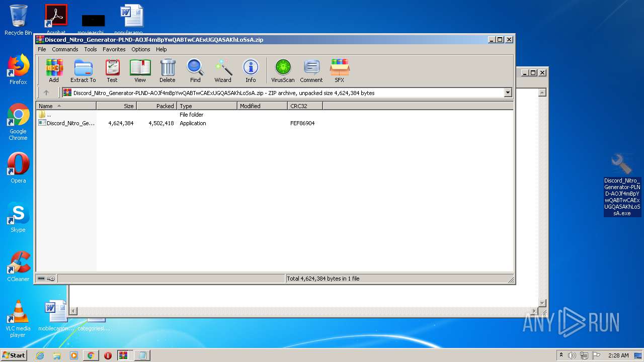Image resolution: width=644 pixels, height=362 pixels.
Task: Open the Commands menu
Action: coord(65,49)
